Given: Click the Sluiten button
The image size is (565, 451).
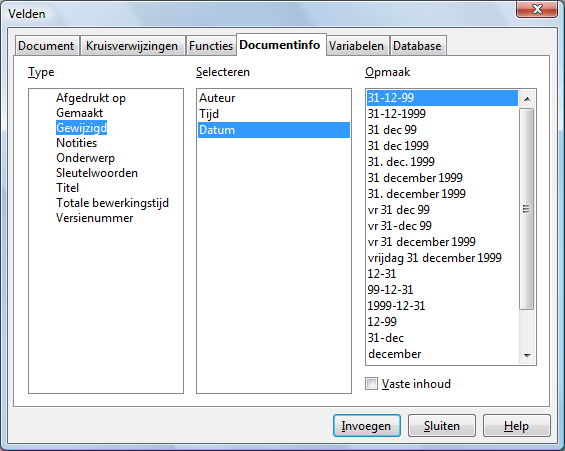Looking at the screenshot, I should (x=442, y=426).
